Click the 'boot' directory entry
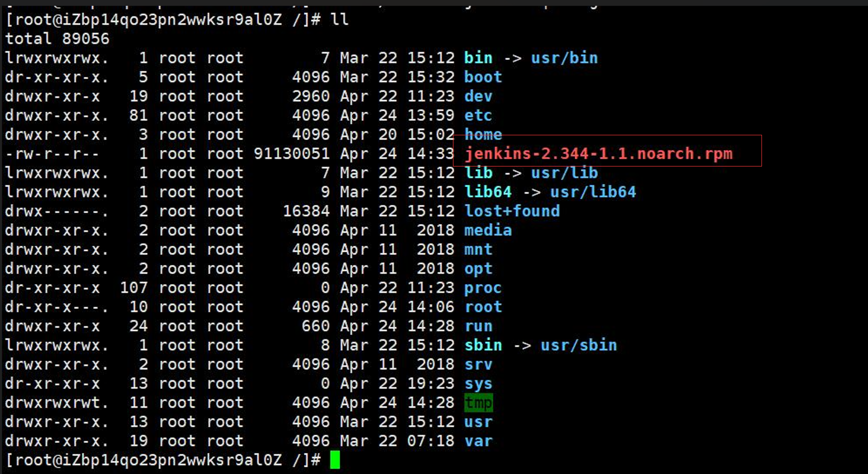The height and width of the screenshot is (474, 868). tap(483, 77)
